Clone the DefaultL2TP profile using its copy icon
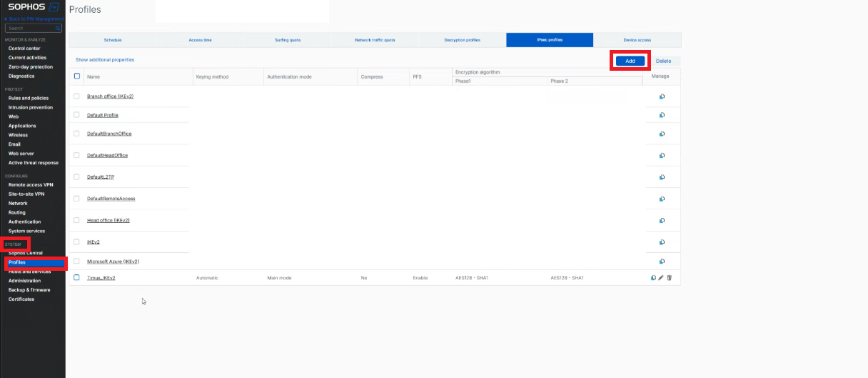Image resolution: width=868 pixels, height=378 pixels. [x=662, y=176]
